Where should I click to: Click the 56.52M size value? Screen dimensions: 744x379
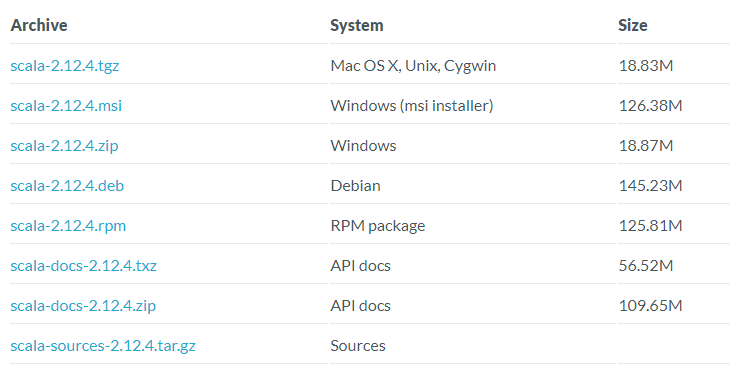pos(646,266)
